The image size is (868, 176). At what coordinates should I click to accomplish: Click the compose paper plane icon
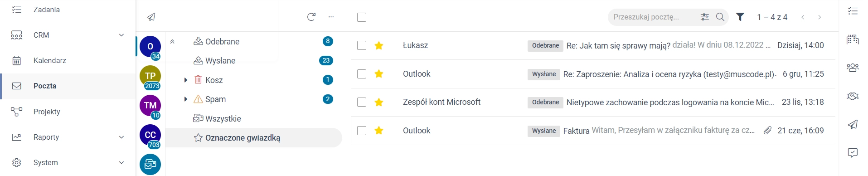(151, 17)
